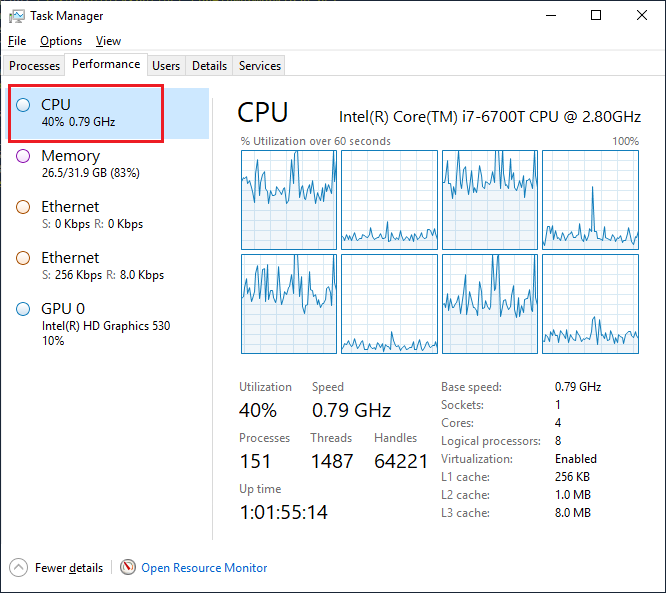The width and height of the screenshot is (666, 593).
Task: Select GPU 0 Intel HD Graphics 530 entry
Action: click(108, 324)
